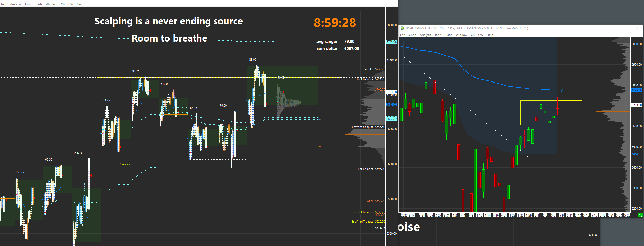
Task: Click the 'Scalping is a never ending source' heading
Action: pos(169,21)
